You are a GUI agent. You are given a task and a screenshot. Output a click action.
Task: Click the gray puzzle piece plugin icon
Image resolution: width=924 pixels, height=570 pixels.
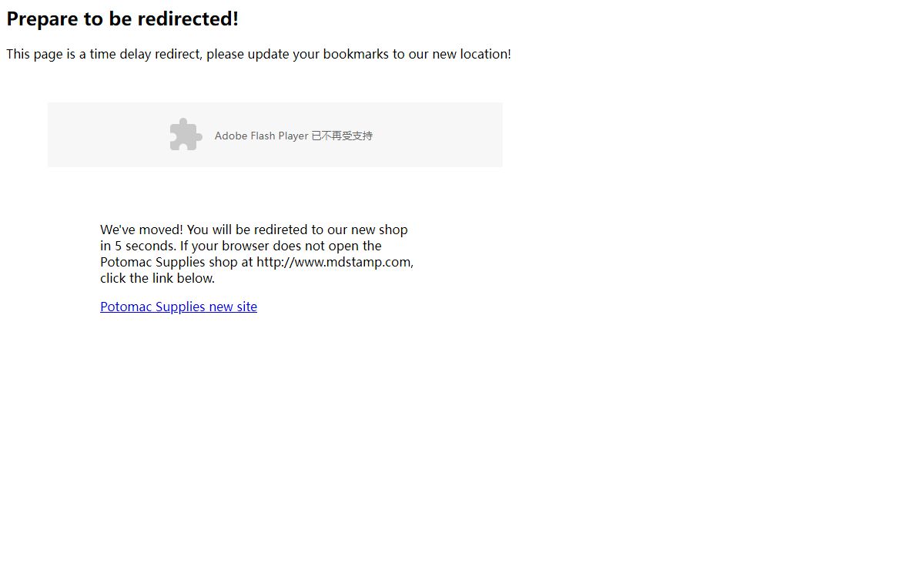tap(186, 135)
